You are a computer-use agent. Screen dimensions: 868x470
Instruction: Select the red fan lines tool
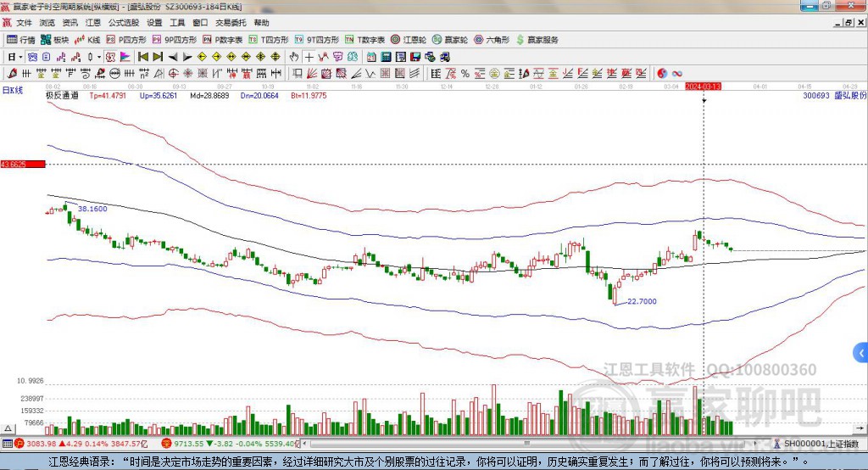pos(311,73)
